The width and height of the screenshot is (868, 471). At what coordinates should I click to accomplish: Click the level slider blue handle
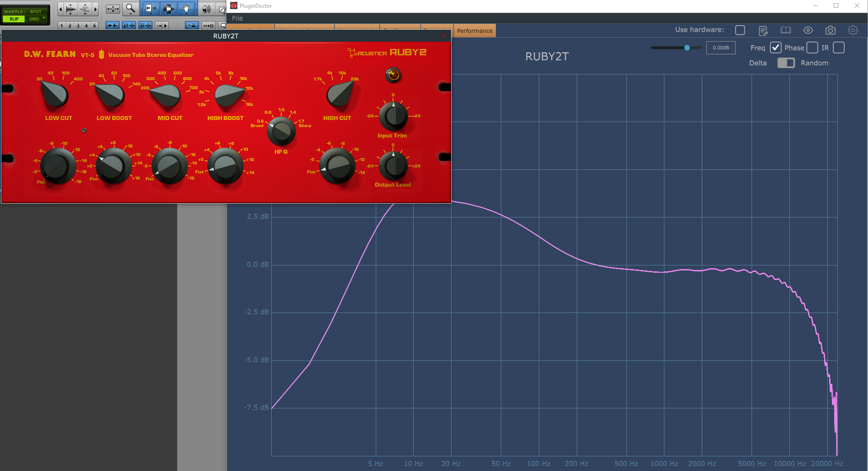click(687, 48)
